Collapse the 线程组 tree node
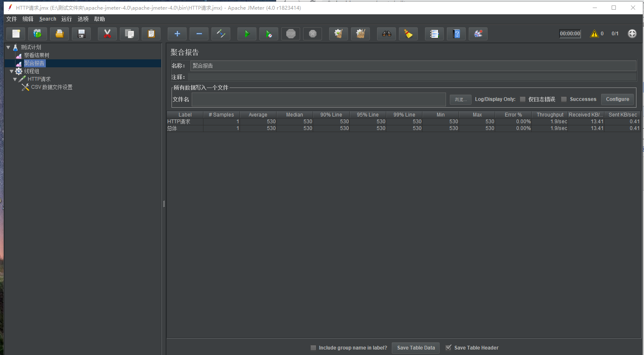Viewport: 644px width, 355px height. tap(11, 71)
